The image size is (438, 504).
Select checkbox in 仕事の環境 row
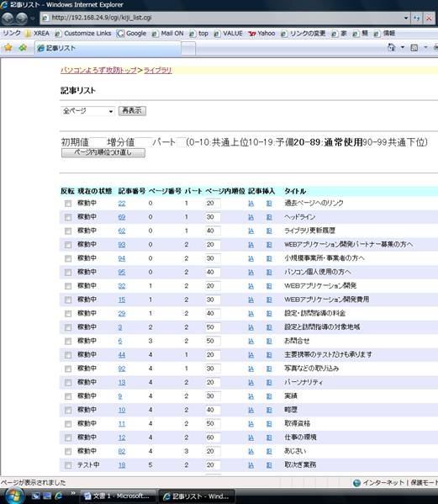pos(68,438)
